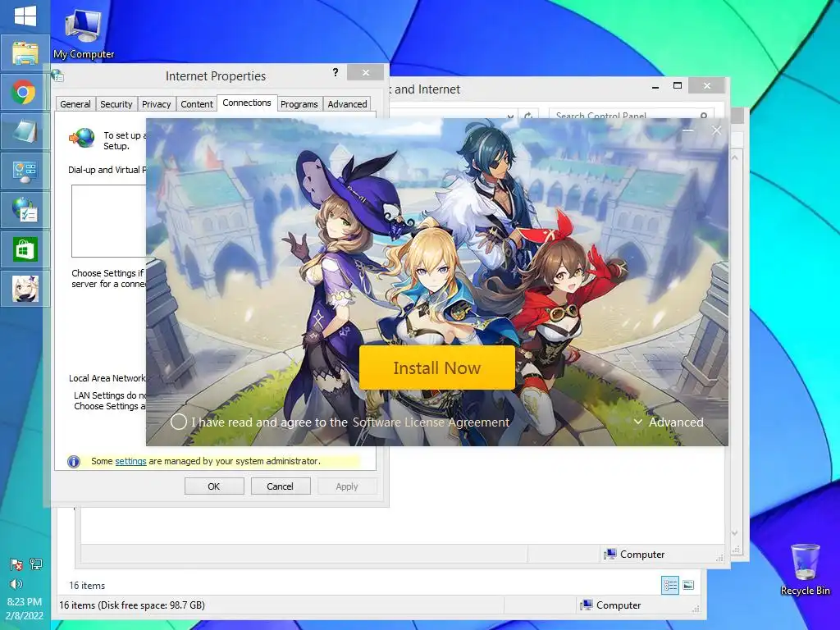Image resolution: width=840 pixels, height=630 pixels.
Task: Open the Privacy tab
Action: tap(157, 104)
